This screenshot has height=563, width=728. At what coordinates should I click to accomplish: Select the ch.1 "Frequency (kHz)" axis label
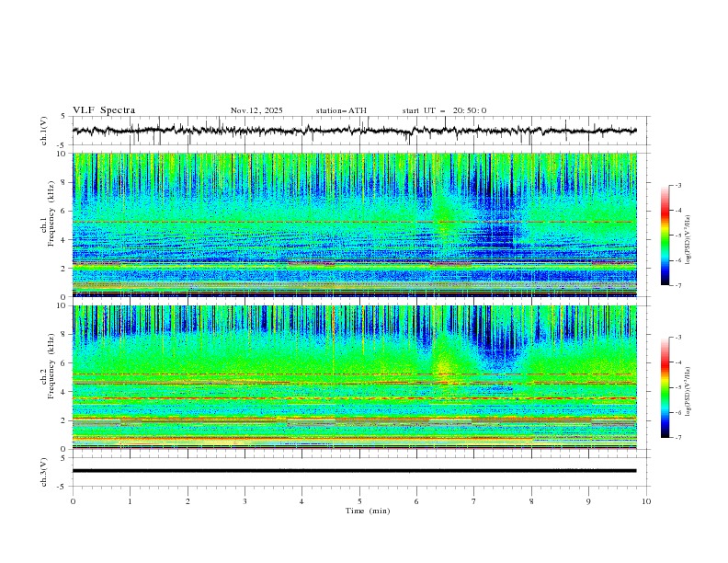point(51,214)
